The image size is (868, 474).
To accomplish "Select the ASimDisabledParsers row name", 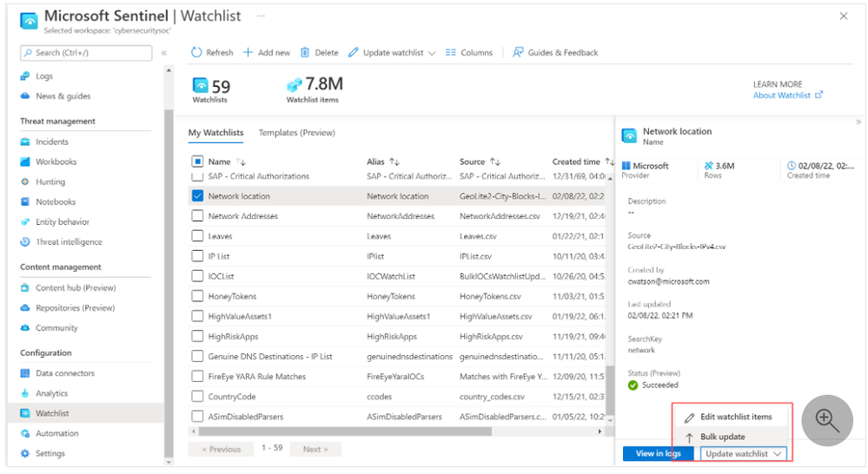I will tap(245, 417).
